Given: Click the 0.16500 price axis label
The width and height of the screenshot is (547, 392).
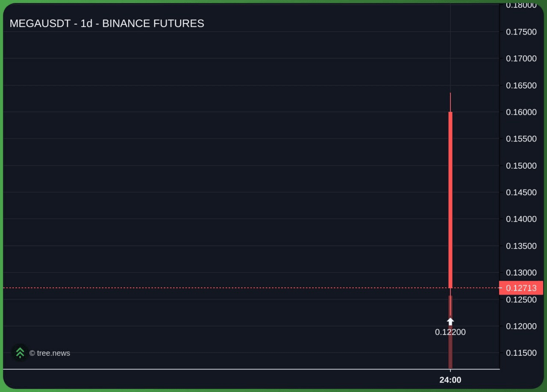Looking at the screenshot, I should [x=521, y=85].
